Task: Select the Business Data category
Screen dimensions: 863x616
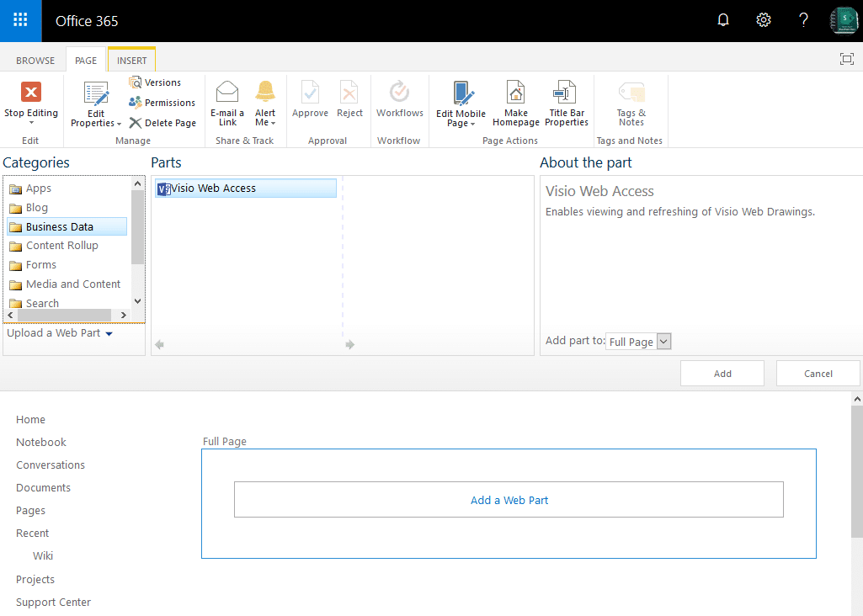Action: 67,226
